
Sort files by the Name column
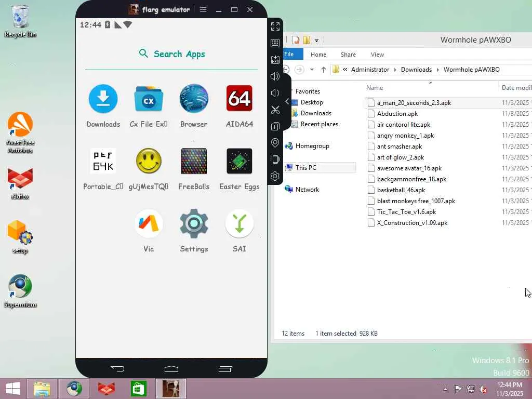click(x=375, y=88)
